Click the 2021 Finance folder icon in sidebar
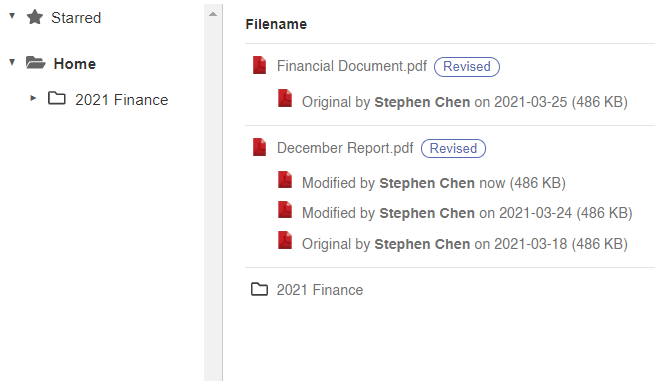 [57, 99]
